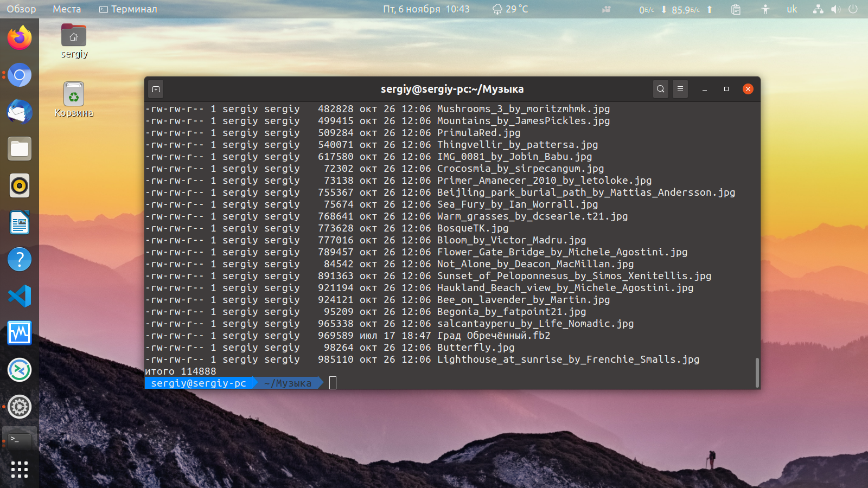Screen dimensions: 868x488
Task: Launch Visual Studio Code from the dock
Action: 20,296
